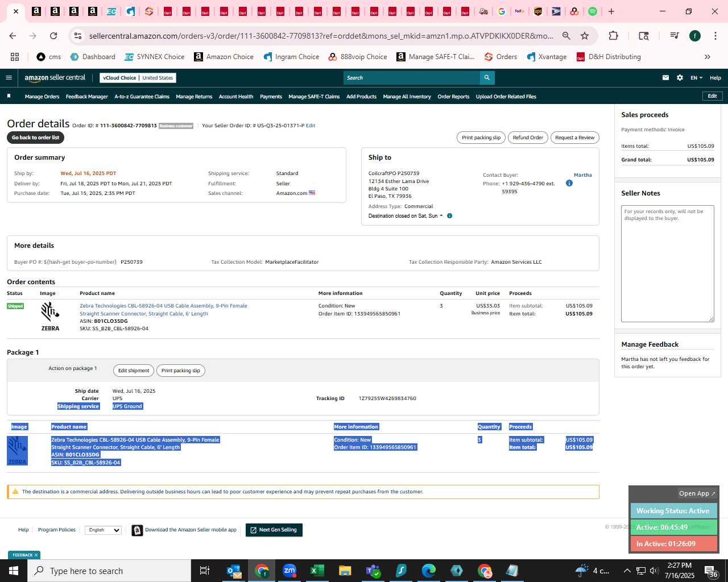Click the browser address bar URL
The image size is (728, 582).
pos(321,36)
